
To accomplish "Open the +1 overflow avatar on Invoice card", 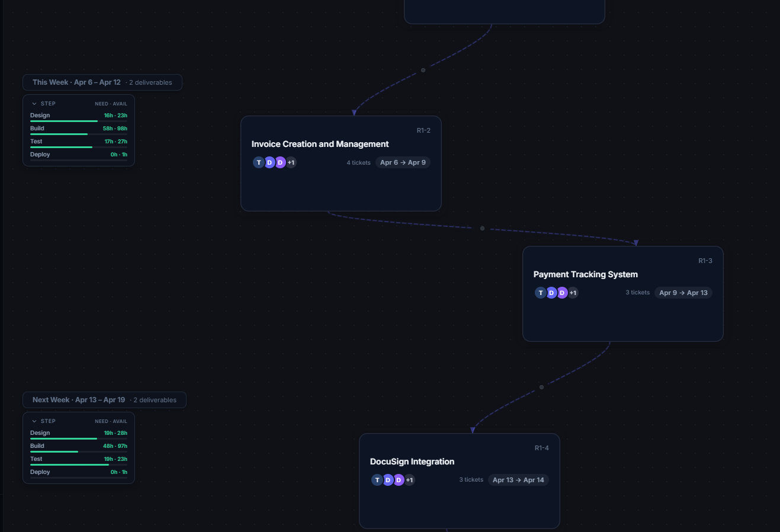I will point(291,162).
